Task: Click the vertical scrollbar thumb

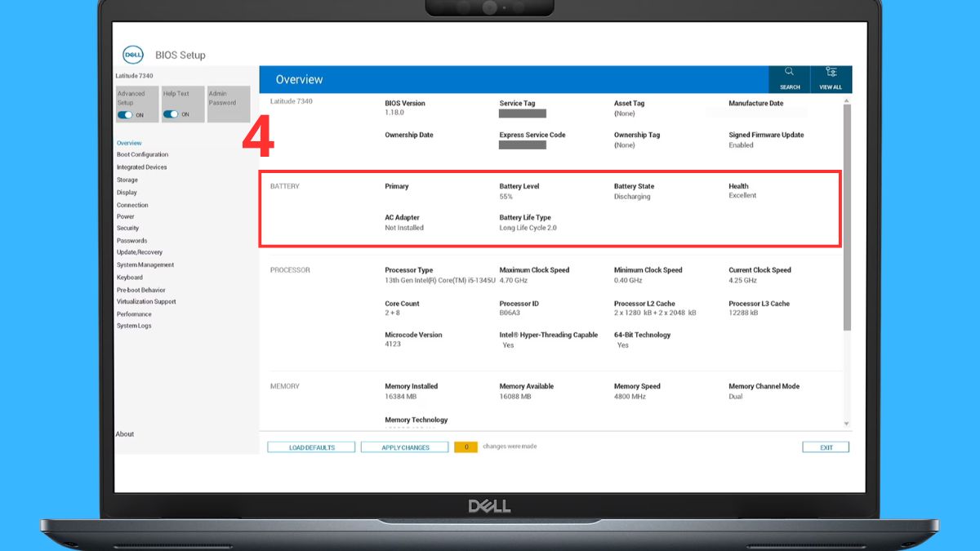Action: 847,217
